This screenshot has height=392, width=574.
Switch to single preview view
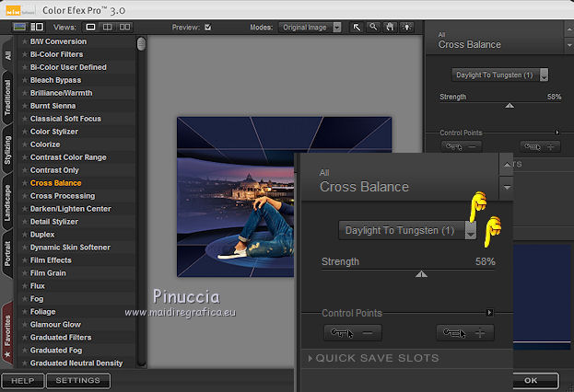[x=90, y=27]
